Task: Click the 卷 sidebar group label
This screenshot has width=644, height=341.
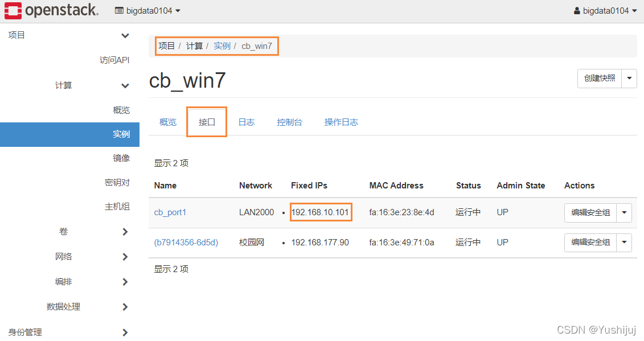Action: 63,232
